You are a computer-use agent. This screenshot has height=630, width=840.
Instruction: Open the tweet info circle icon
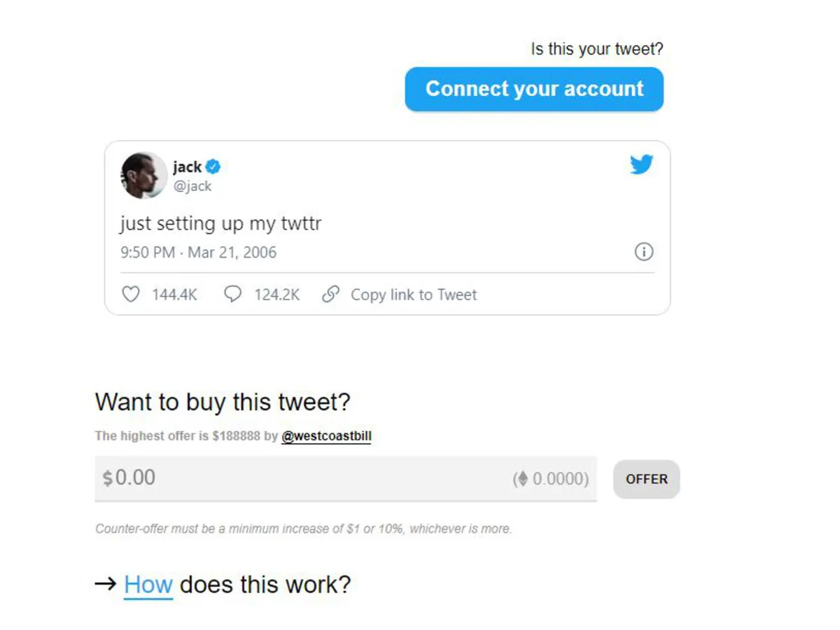(x=644, y=252)
